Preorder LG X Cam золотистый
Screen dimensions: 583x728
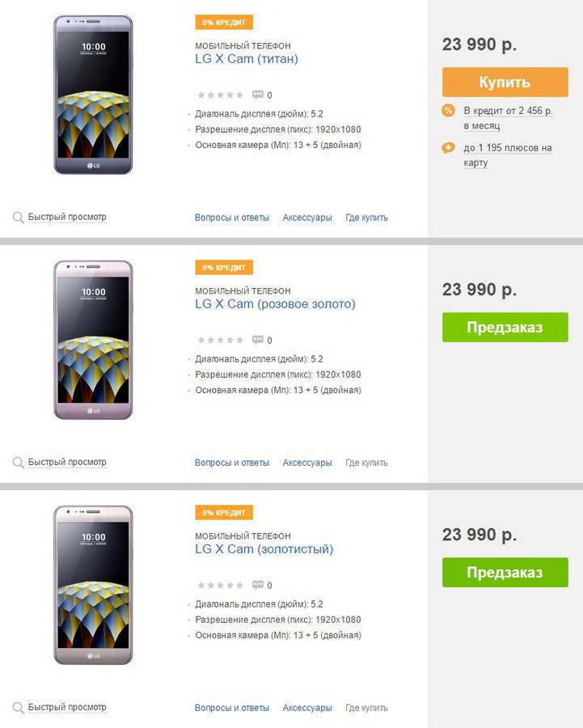[x=505, y=573]
